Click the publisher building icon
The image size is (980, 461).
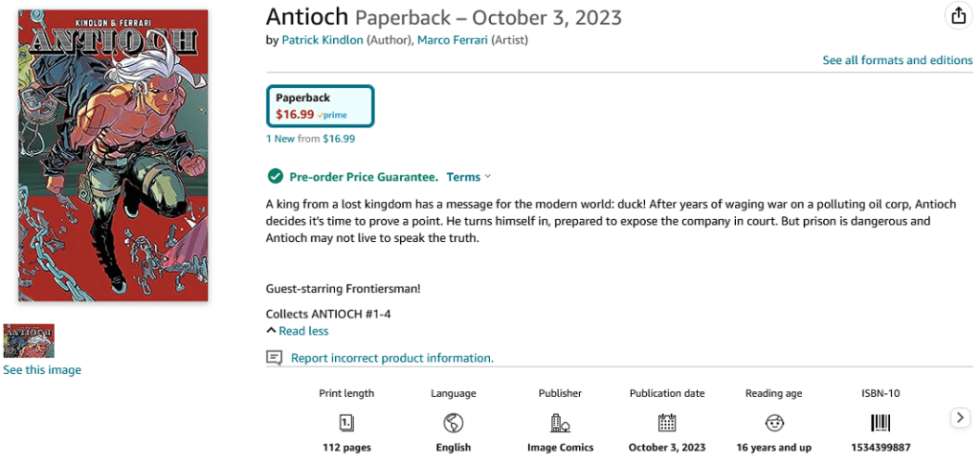(x=560, y=423)
